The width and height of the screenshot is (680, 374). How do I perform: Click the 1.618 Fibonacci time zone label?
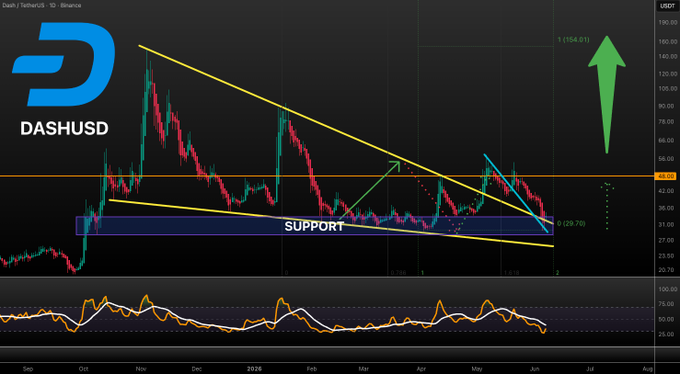512,273
